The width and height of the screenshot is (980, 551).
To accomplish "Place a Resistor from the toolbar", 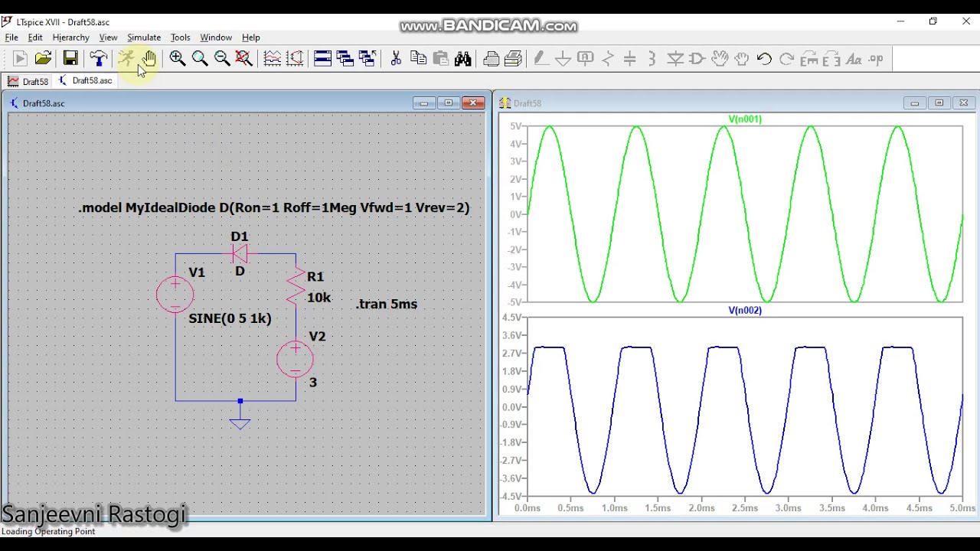I will pyautogui.click(x=608, y=58).
